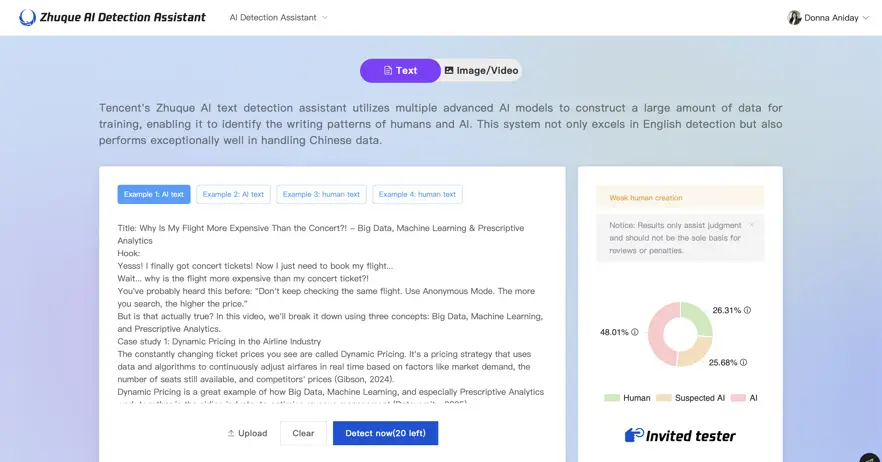The height and width of the screenshot is (462, 882).
Task: Click the Zhuque logo icon
Action: [x=27, y=17]
